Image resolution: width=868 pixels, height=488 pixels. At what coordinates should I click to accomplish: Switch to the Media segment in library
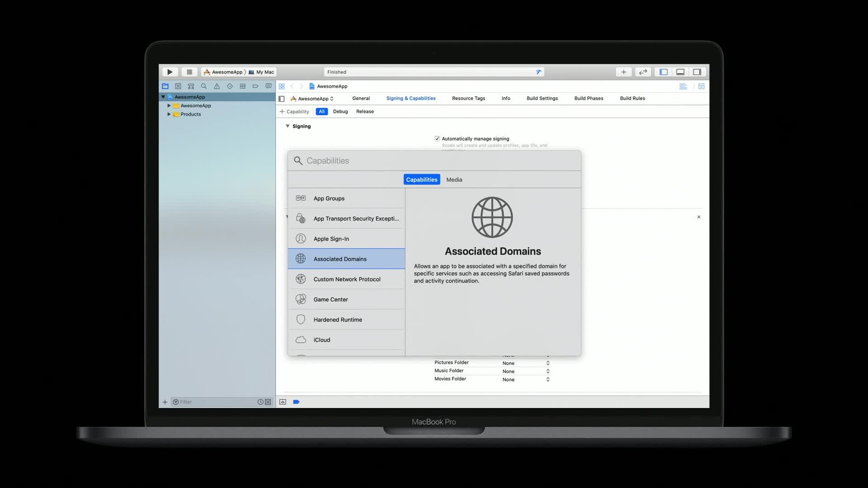pos(454,179)
